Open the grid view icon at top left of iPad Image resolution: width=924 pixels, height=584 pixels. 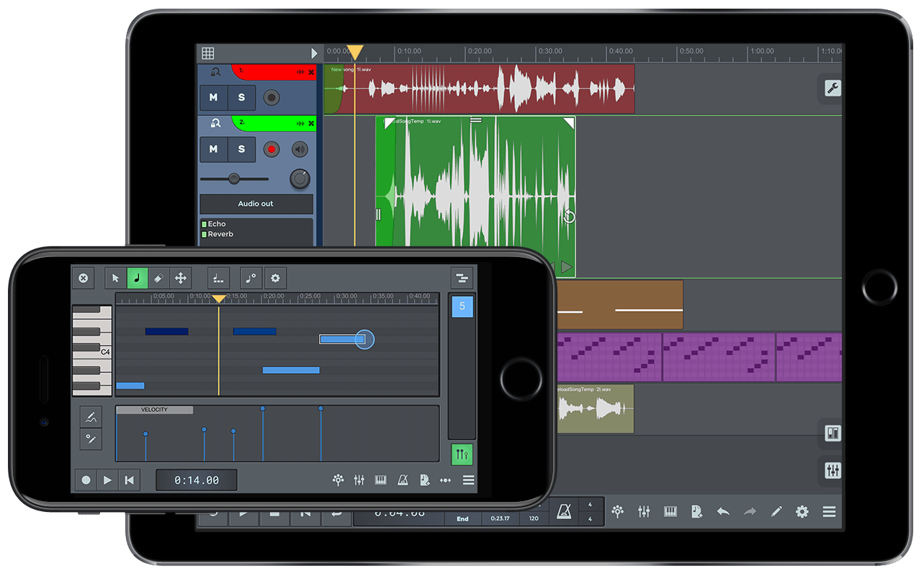click(207, 53)
